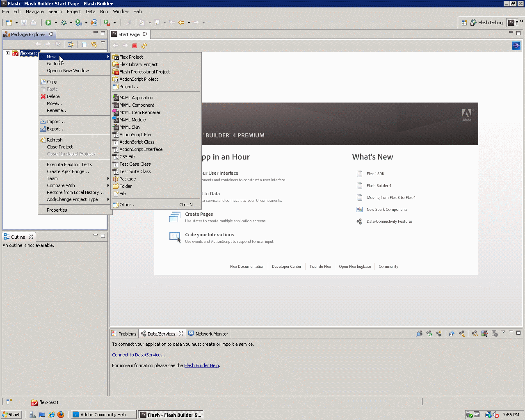Click the back yellow arrow toolbar icon
525x420 pixels.
click(x=181, y=23)
